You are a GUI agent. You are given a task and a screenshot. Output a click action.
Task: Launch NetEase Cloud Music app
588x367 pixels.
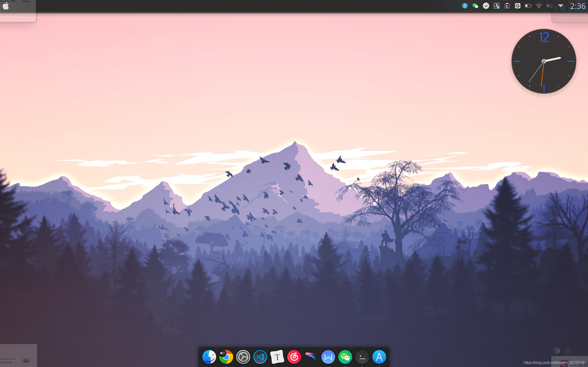click(x=294, y=357)
